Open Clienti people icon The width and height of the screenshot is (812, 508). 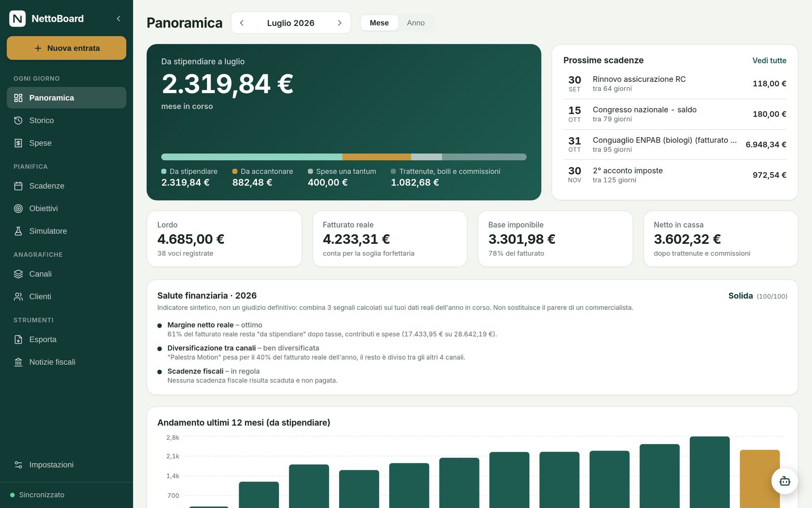(x=18, y=297)
